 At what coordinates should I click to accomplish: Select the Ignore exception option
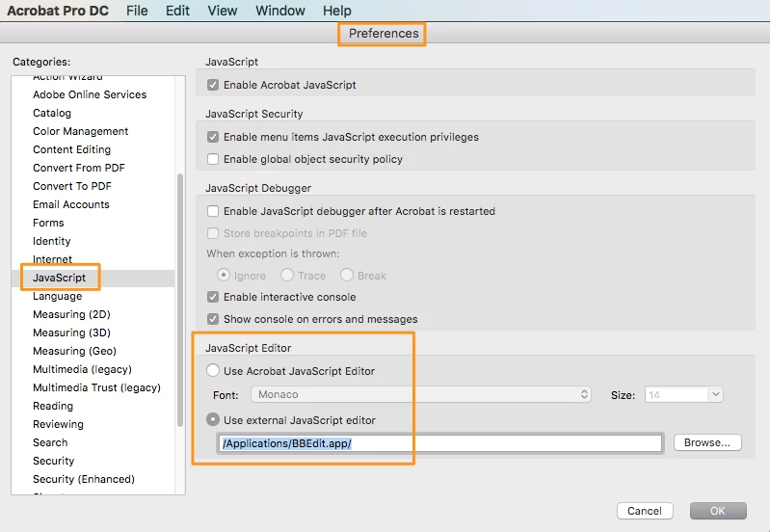point(224,275)
